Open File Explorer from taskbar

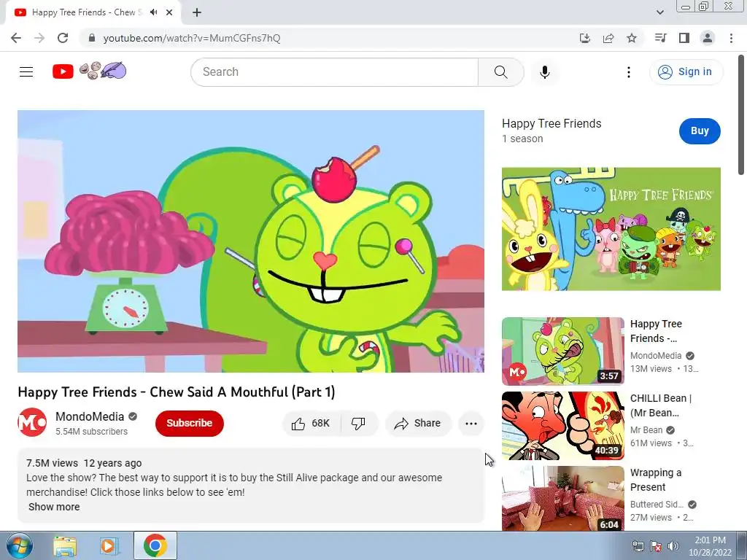[x=65, y=545]
